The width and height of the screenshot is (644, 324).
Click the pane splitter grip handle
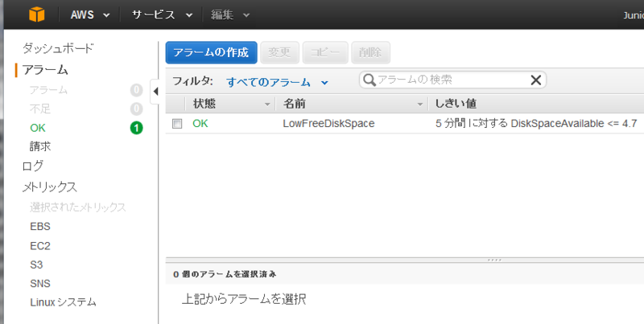494,260
